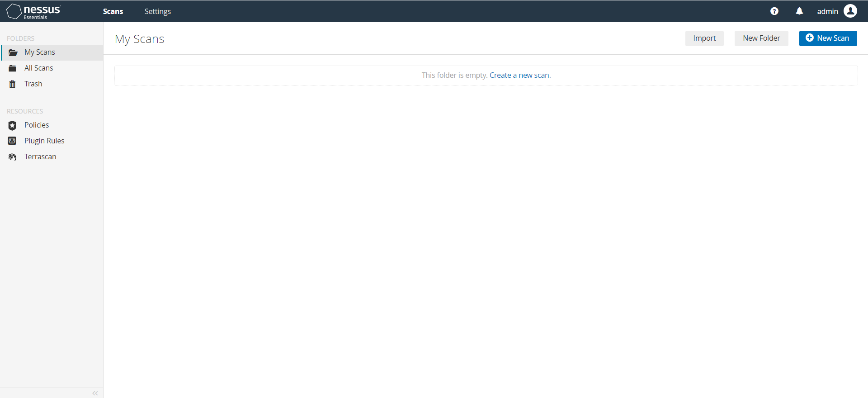Image resolution: width=868 pixels, height=398 pixels.
Task: Click the admin user avatar icon
Action: click(x=850, y=11)
